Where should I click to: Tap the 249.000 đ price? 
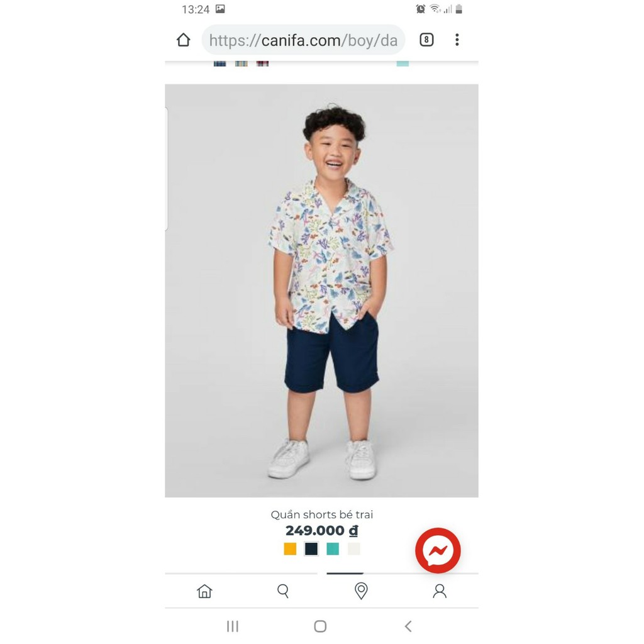tap(321, 531)
